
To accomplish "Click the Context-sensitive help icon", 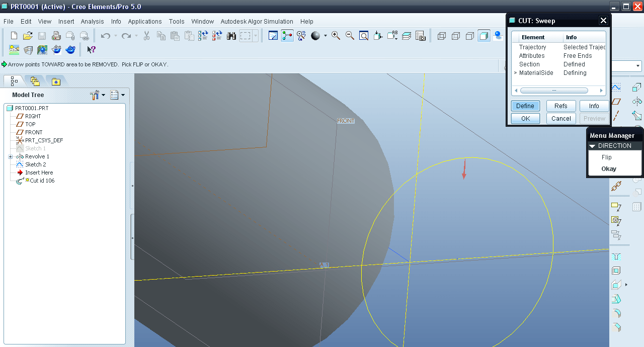I will point(91,50).
